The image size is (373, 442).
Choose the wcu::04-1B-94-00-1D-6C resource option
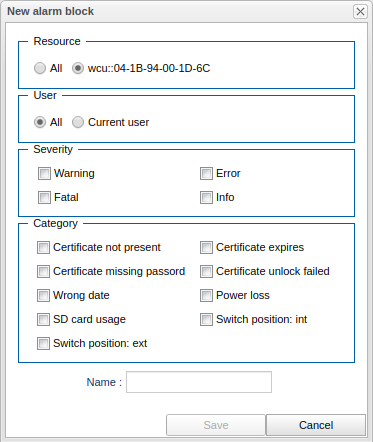pyautogui.click(x=78, y=68)
